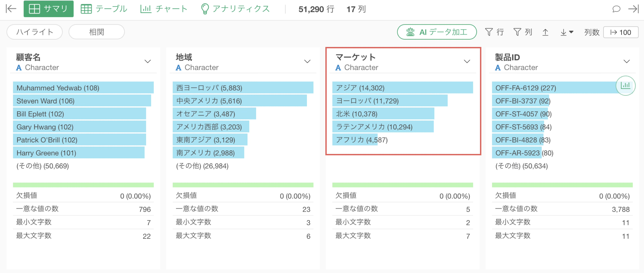Expand the 地域 column menu chevron
The image size is (644, 273).
[307, 62]
